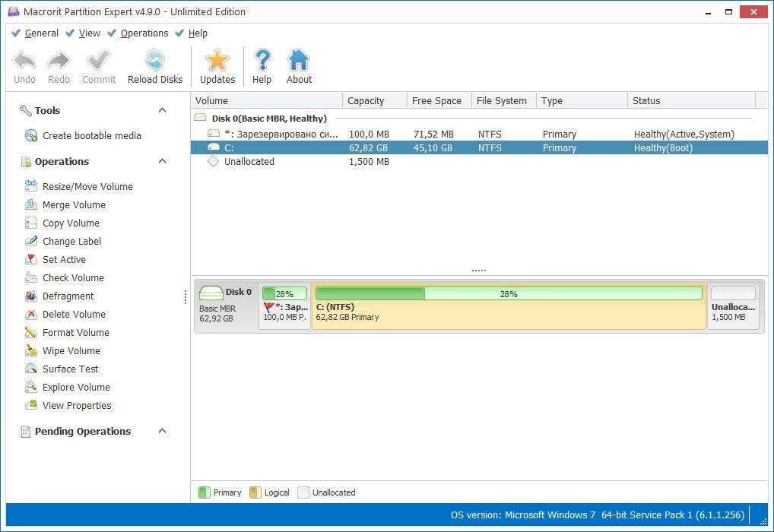This screenshot has width=774, height=532.
Task: Click Wipe Volume in the operations list
Action: coord(71,350)
